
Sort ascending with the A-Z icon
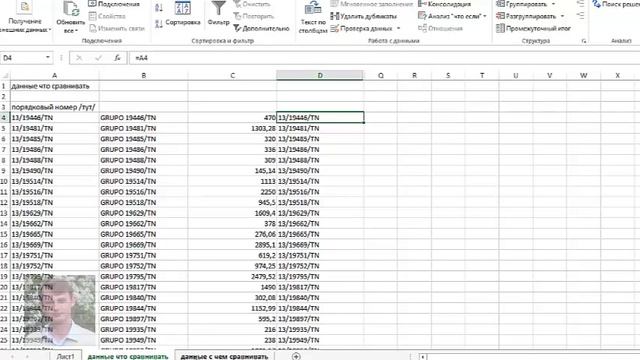click(159, 7)
